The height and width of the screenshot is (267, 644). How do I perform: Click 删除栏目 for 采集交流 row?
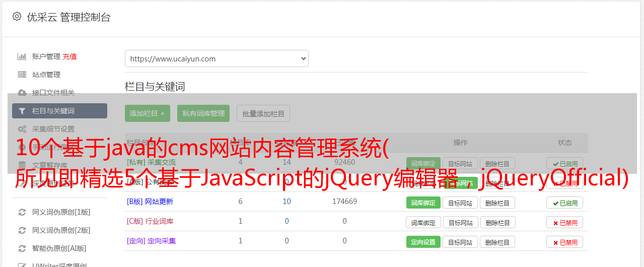[x=497, y=163]
